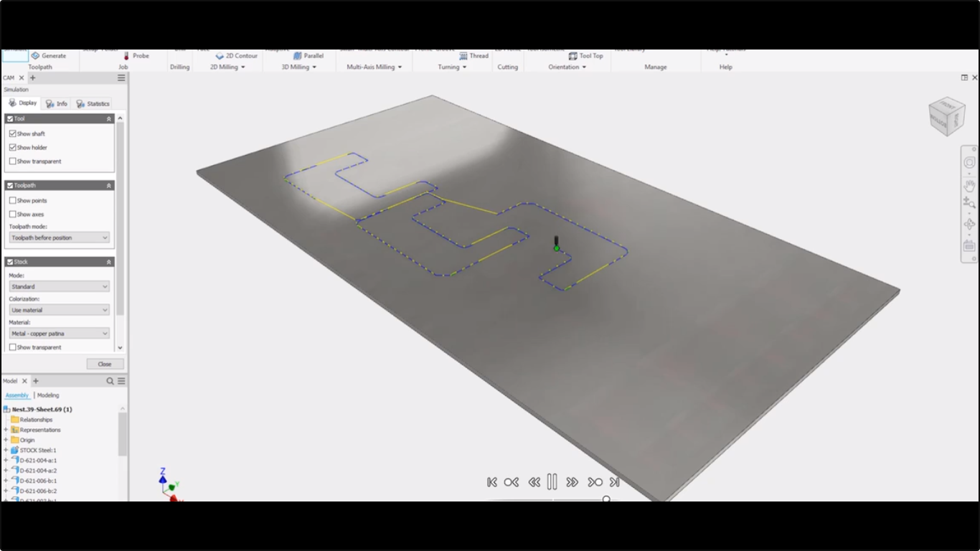Enable the Show axes checkbox
This screenshot has width=980, height=551.
pyautogui.click(x=12, y=214)
